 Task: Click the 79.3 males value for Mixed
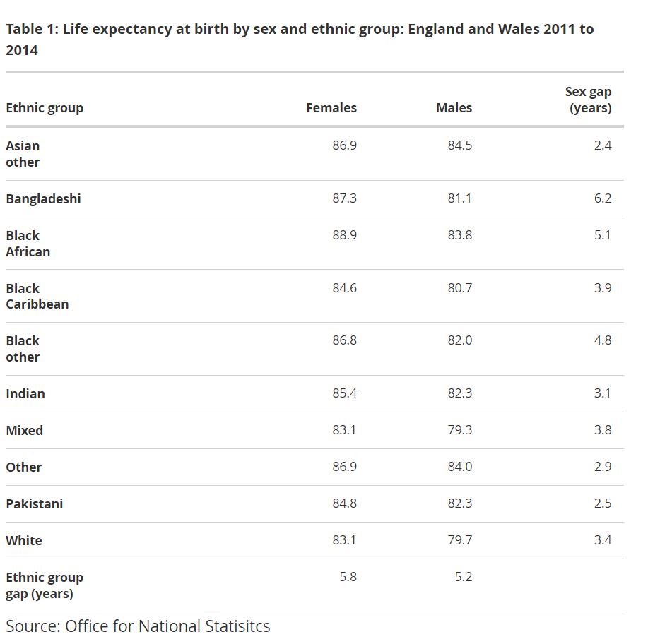[x=459, y=430]
